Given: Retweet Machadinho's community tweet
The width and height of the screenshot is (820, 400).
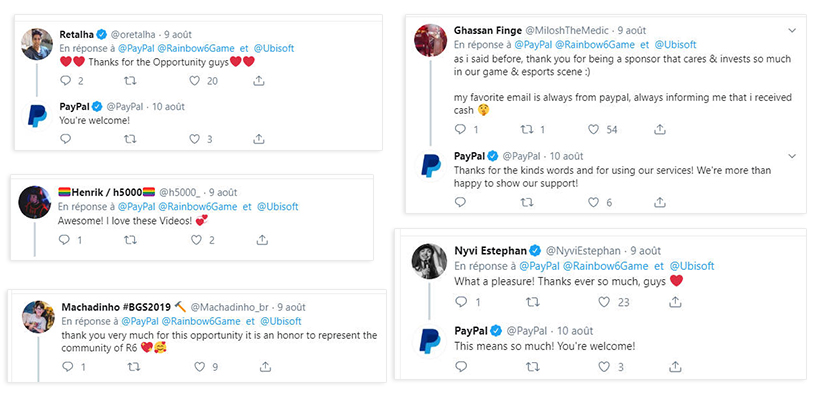Looking at the screenshot, I should coord(131,367).
